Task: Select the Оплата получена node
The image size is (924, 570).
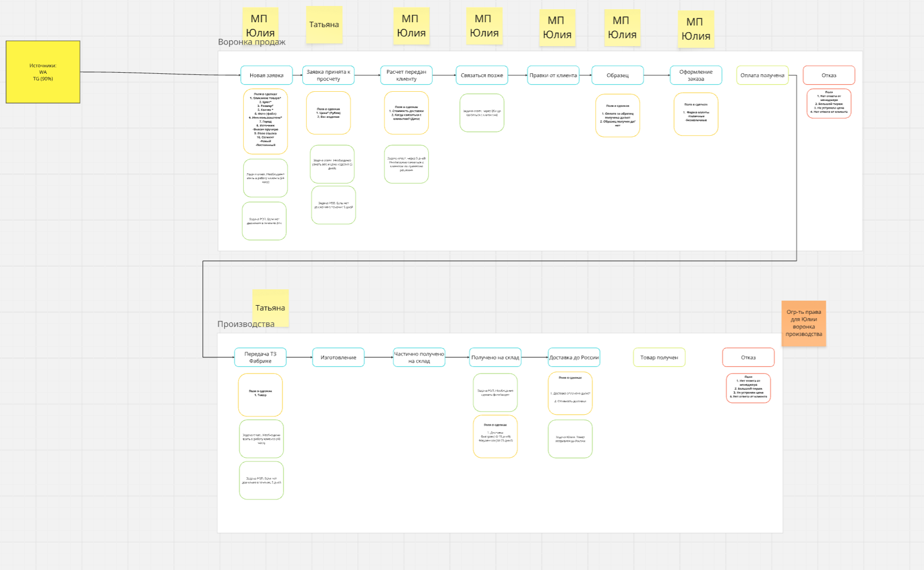Action: tap(762, 75)
